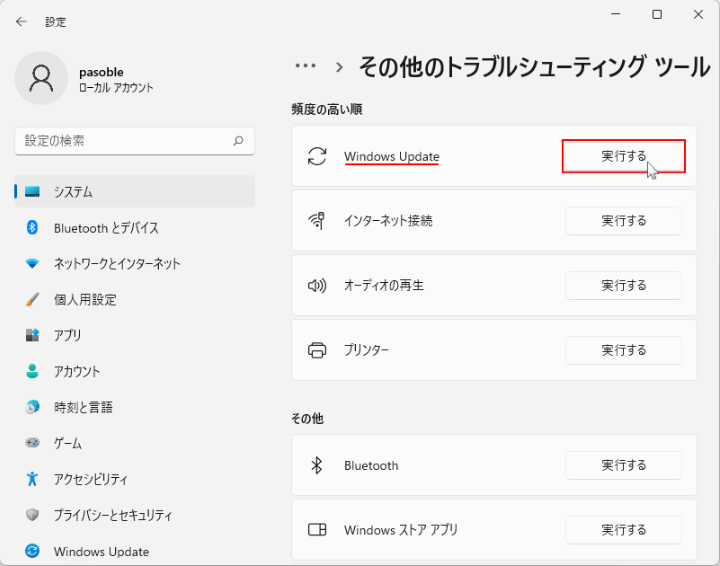Click the Bluetooth icon in the sidebar
The image size is (720, 566).
(x=32, y=228)
